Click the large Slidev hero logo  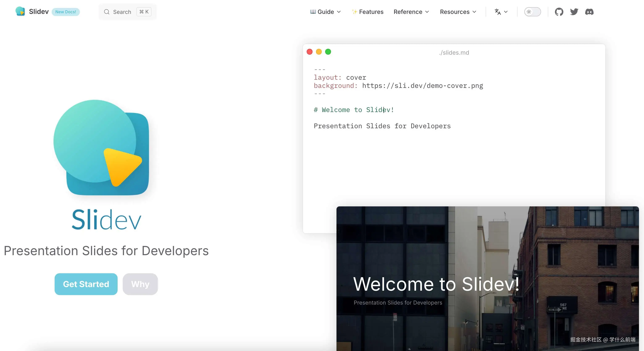(x=101, y=147)
